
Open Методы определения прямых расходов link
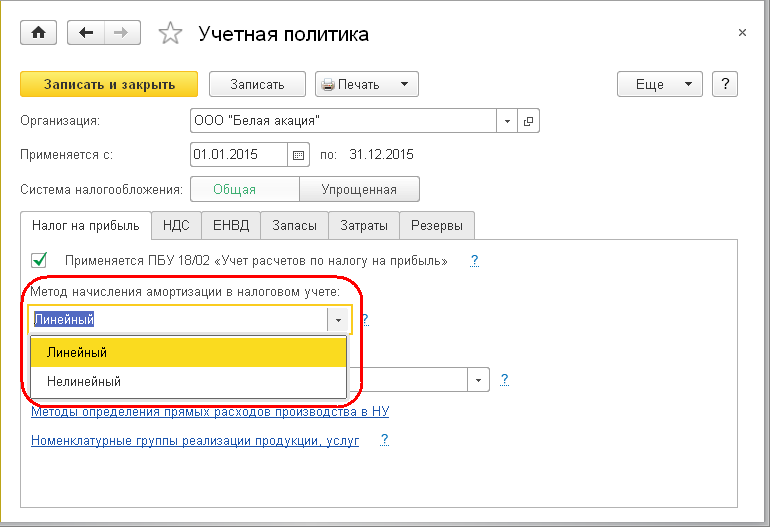tap(210, 412)
